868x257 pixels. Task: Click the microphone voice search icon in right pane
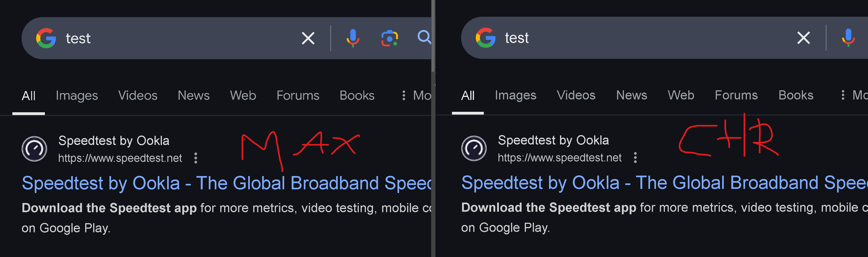point(848,38)
